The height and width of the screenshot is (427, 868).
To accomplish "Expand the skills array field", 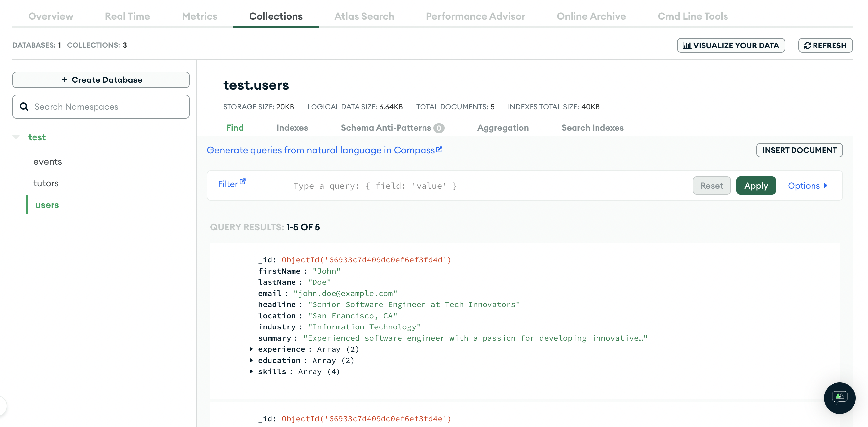I will pos(252,371).
